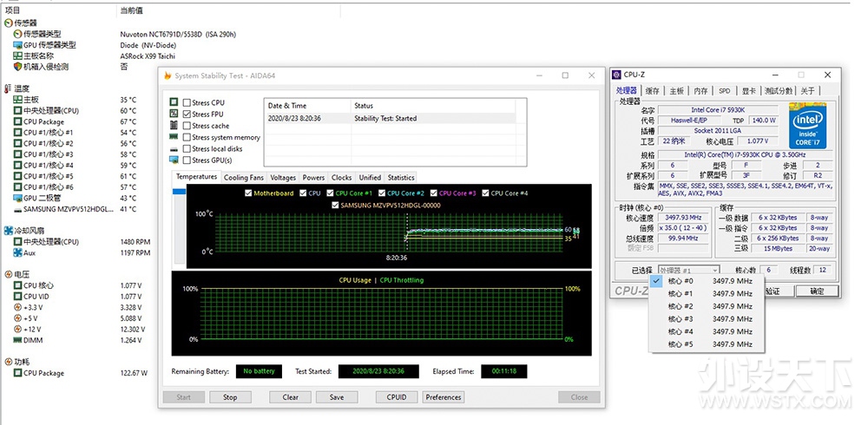Click the RAM icon beside Stress system memory

coord(174,137)
